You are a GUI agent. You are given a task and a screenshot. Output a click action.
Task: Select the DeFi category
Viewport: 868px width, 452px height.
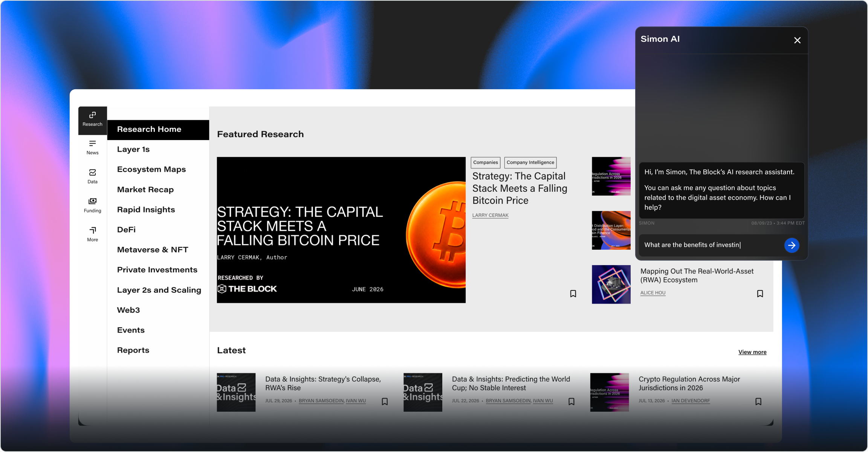(x=126, y=230)
